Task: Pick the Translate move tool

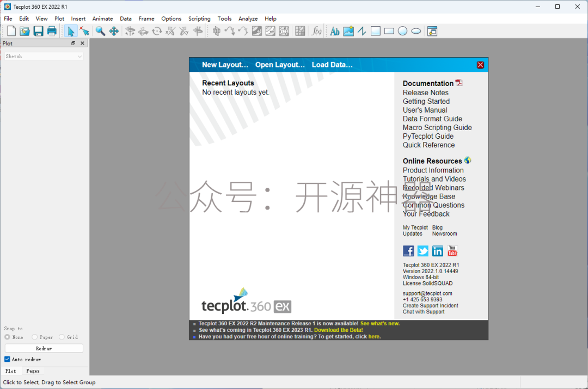Action: 114,31
